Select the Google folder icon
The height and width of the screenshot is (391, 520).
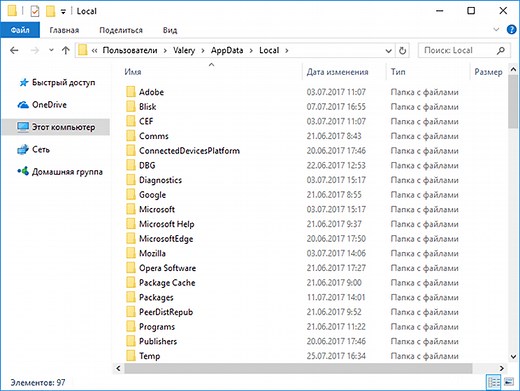[x=131, y=195]
